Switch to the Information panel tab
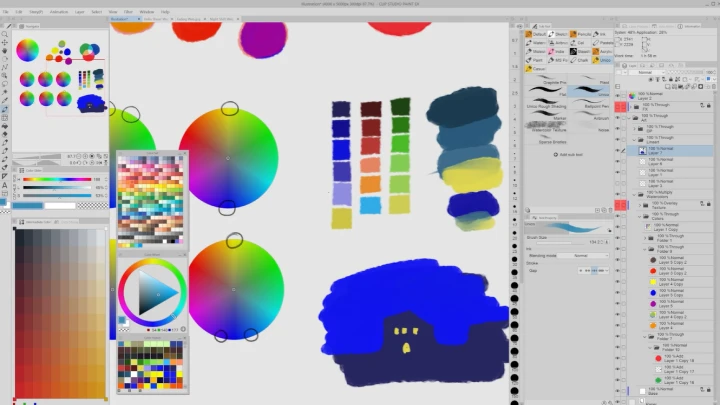Viewport: 720px width, 405px height. tap(690, 26)
